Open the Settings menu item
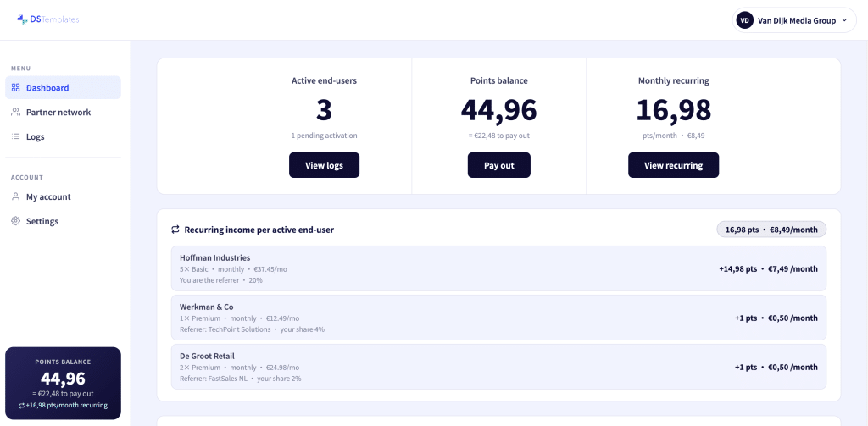The height and width of the screenshot is (426, 868). click(63, 221)
